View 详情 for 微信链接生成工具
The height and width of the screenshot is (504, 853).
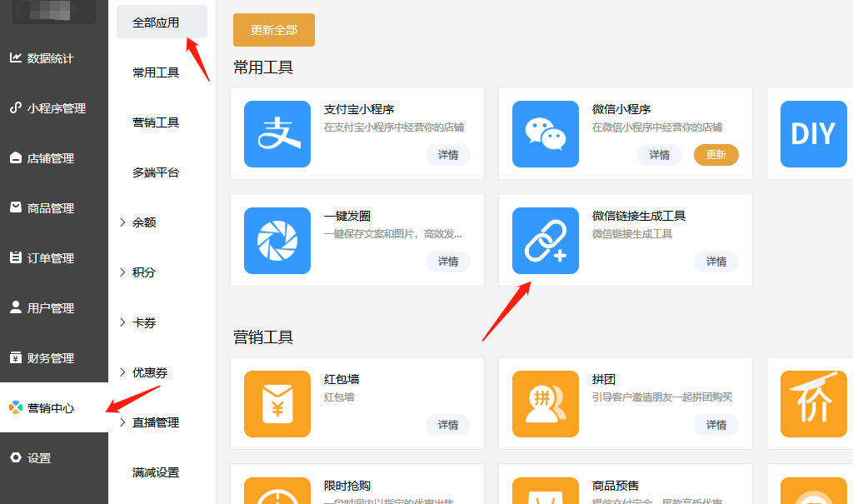pos(716,262)
